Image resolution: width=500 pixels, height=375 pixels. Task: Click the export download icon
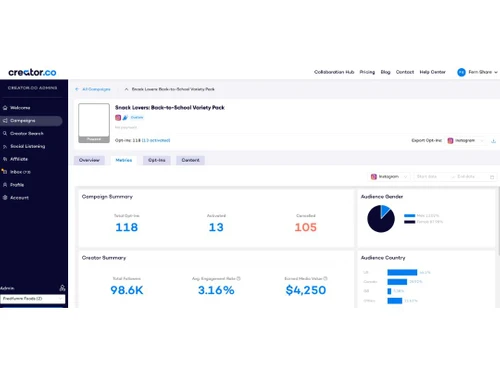point(493,141)
